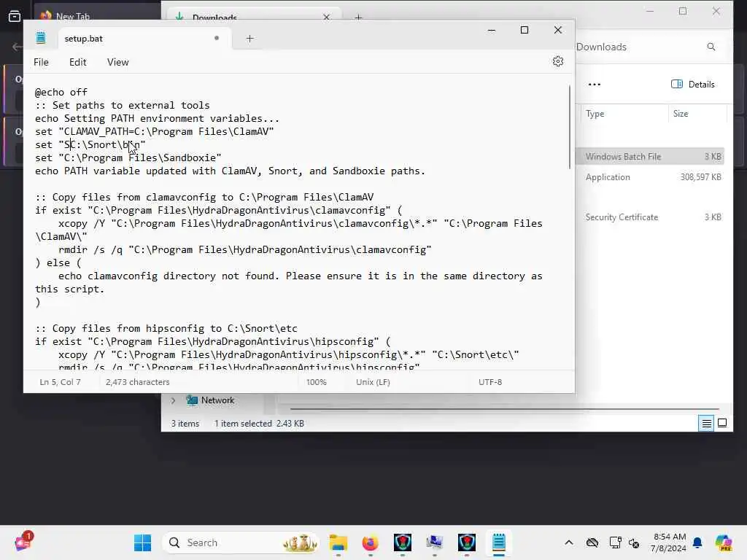Click the taskbar Search box

coord(241,542)
